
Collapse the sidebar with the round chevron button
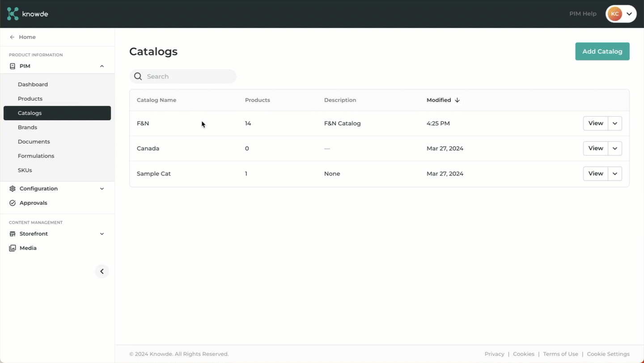(102, 271)
